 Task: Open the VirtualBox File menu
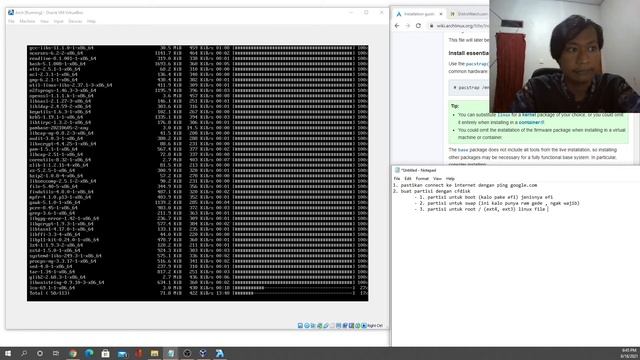[11, 21]
